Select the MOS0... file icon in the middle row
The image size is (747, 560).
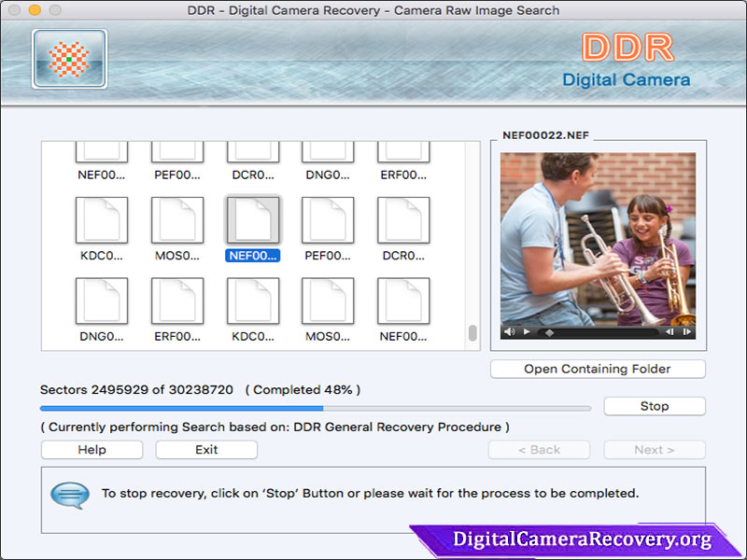point(177,220)
